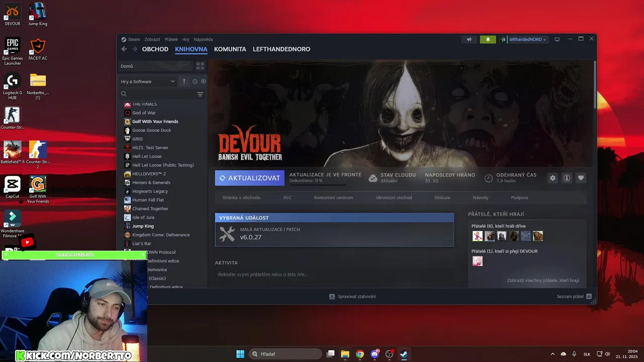The width and height of the screenshot is (644, 362).
Task: Open Epic Games Launcher desktop icon
Action: [13, 51]
